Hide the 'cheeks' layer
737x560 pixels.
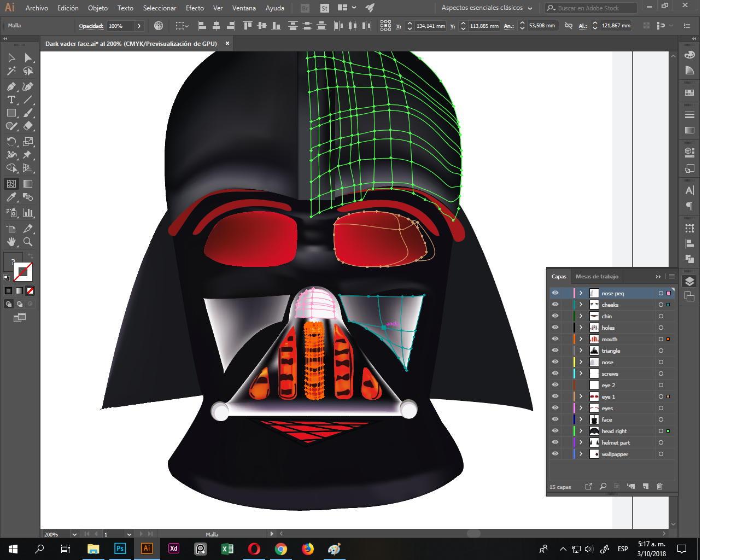click(555, 305)
